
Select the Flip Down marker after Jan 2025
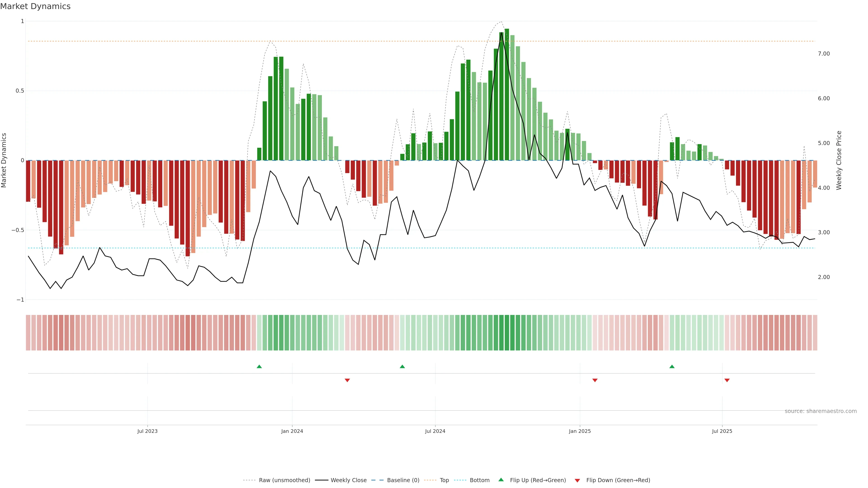point(595,380)
